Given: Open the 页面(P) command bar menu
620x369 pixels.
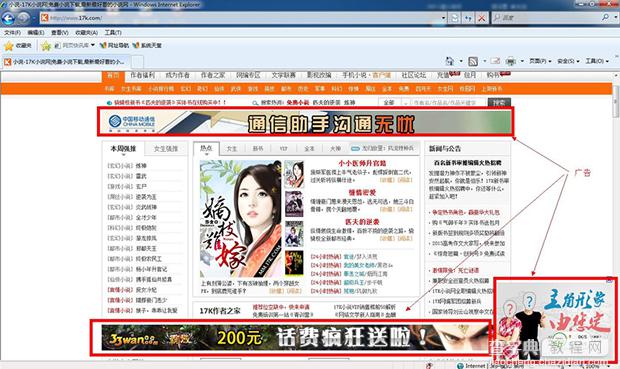Looking at the screenshot, I should (x=540, y=61).
